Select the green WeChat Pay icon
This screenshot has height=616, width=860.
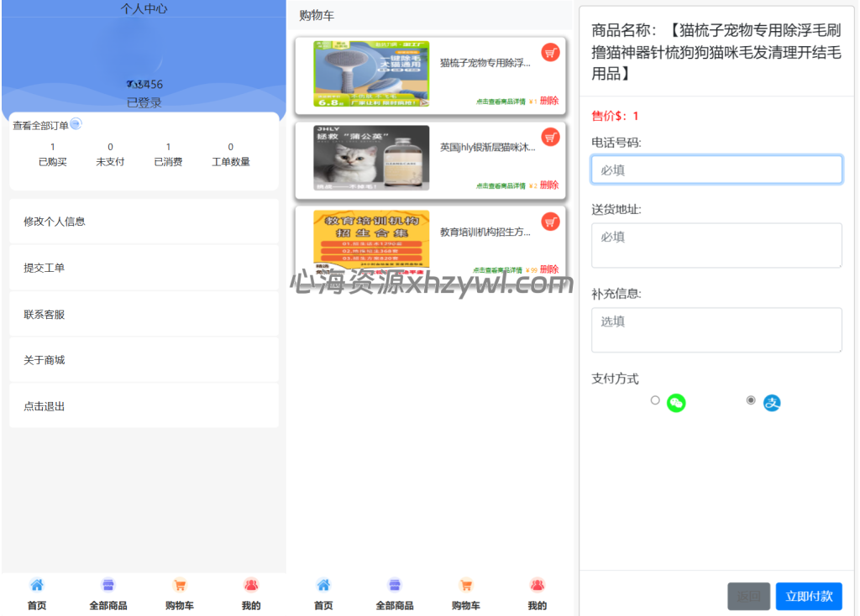(x=677, y=402)
